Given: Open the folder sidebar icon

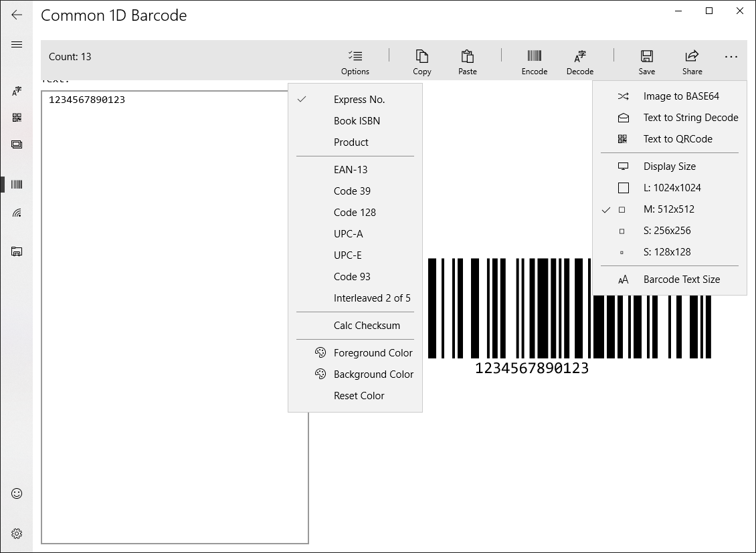Looking at the screenshot, I should pyautogui.click(x=17, y=251).
